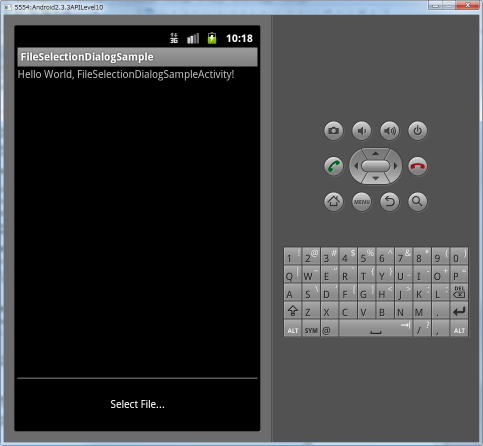The width and height of the screenshot is (483, 446).
Task: Click the D-pad center select button
Action: (375, 166)
